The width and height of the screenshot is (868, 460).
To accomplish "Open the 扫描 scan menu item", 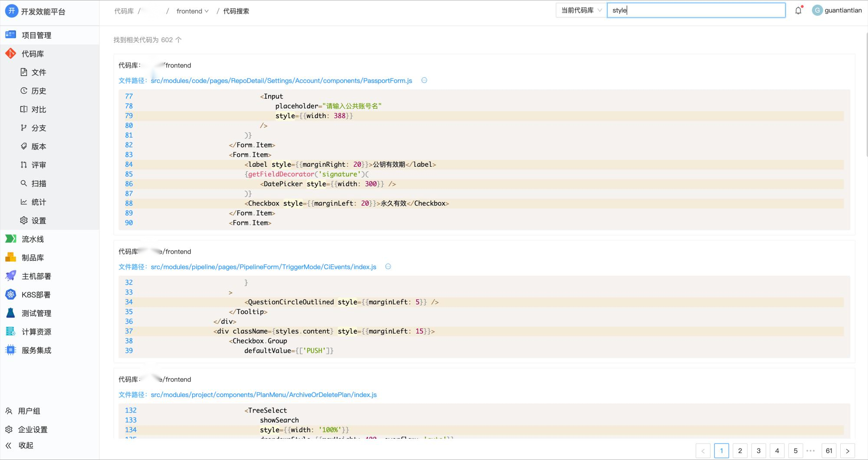I will pos(38,183).
